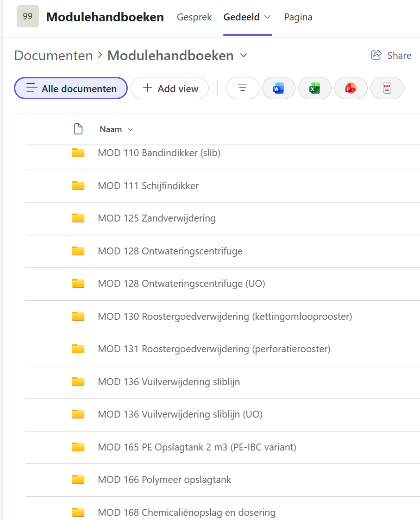Filter by Excel files
This screenshot has height=520, width=420.
click(315, 88)
